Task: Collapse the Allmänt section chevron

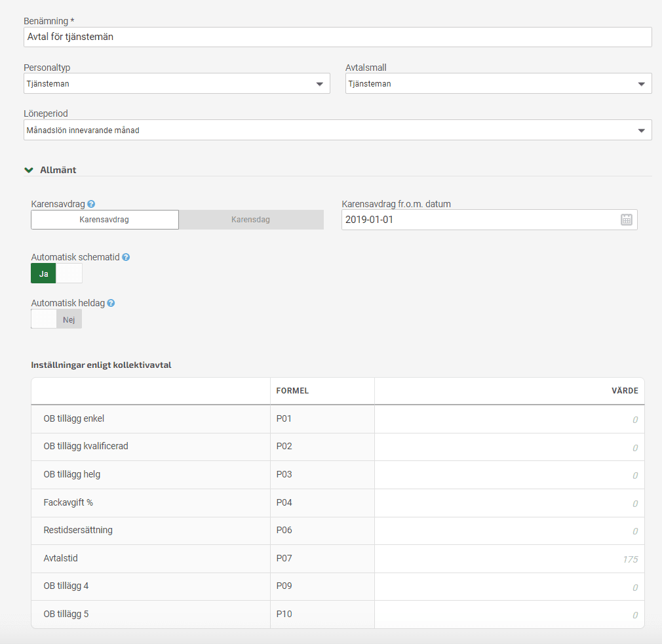Action: 29,170
